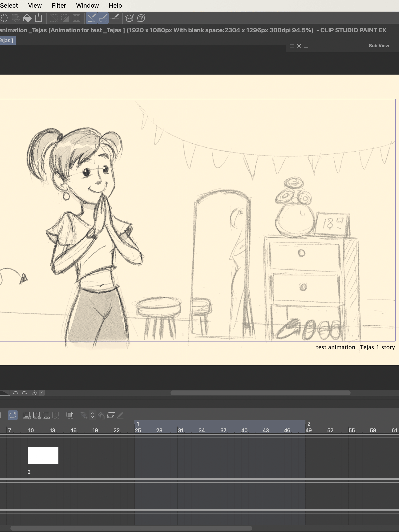Open the Window menu
This screenshot has height=532, width=399.
(x=88, y=5)
